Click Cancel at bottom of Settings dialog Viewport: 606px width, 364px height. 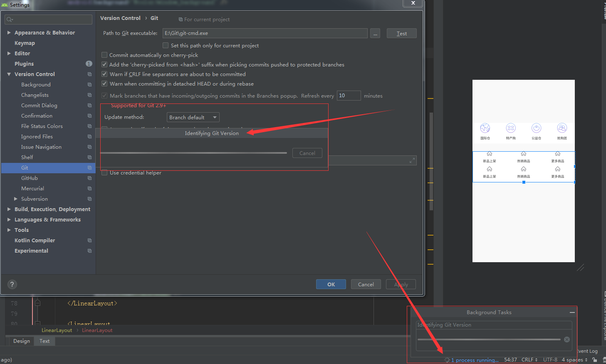pos(366,284)
